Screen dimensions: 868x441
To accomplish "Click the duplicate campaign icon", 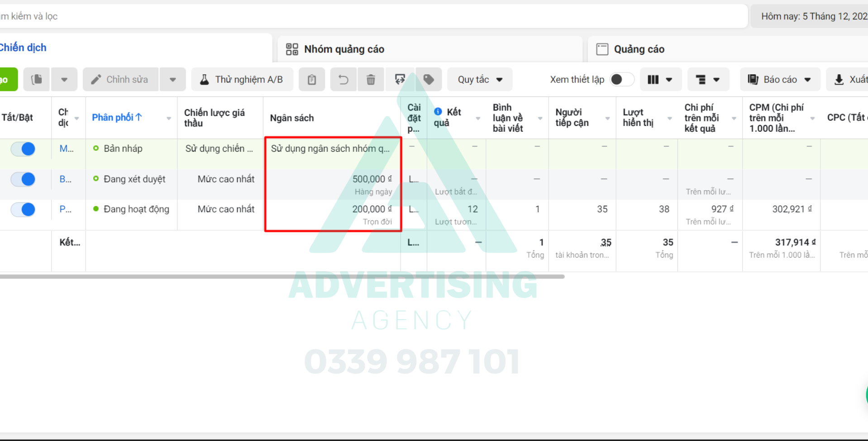I will 37,80.
